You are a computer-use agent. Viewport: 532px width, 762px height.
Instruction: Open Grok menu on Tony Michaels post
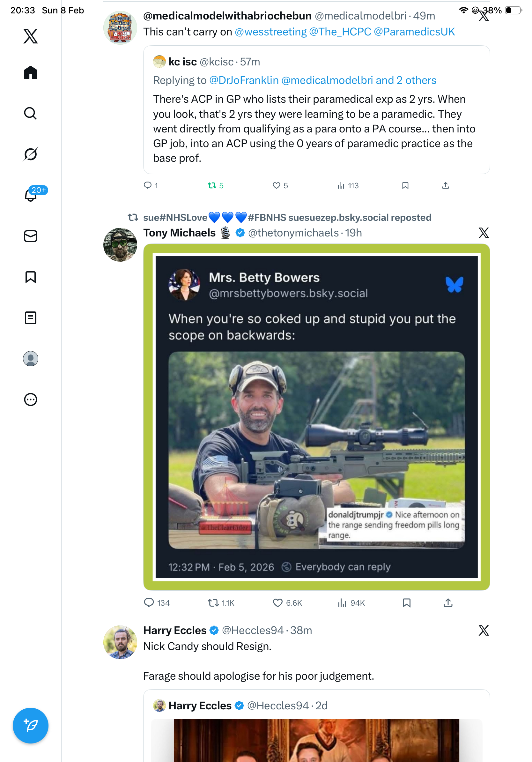[484, 233]
